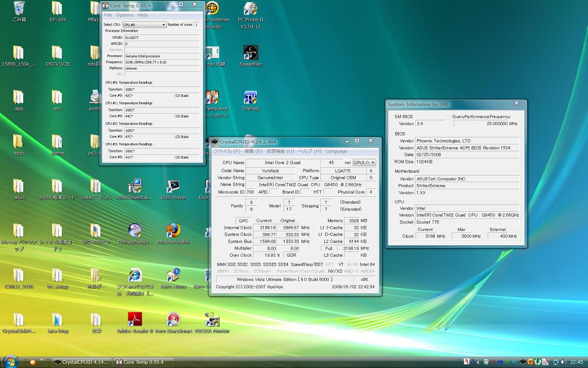This screenshot has height=368, width=588.
Task: Launch the Nero StartSmart shortcut
Action: point(173,322)
